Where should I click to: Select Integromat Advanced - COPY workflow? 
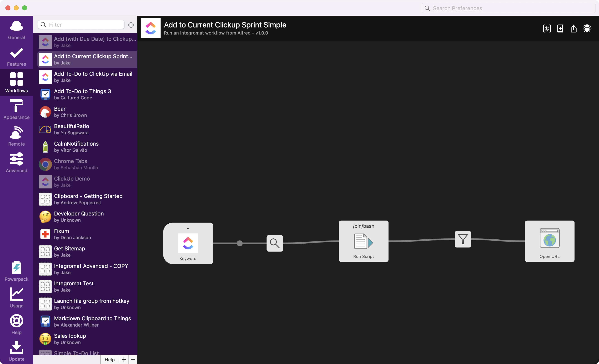(x=87, y=269)
